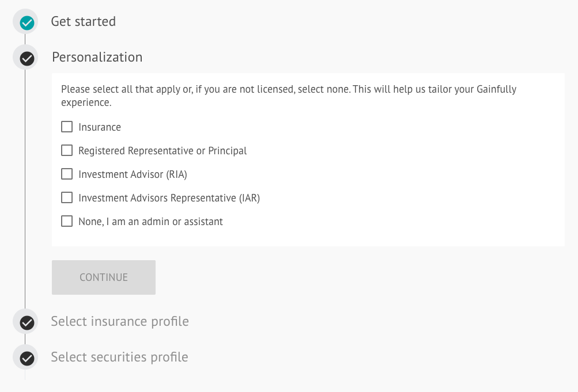The width and height of the screenshot is (578, 392).
Task: Expand the Select securities profile step
Action: point(119,357)
